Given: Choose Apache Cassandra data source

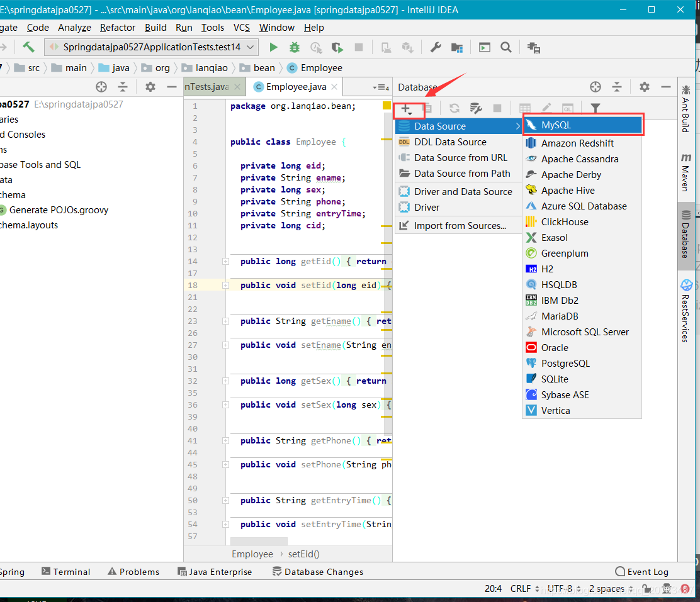Looking at the screenshot, I should coord(582,159).
